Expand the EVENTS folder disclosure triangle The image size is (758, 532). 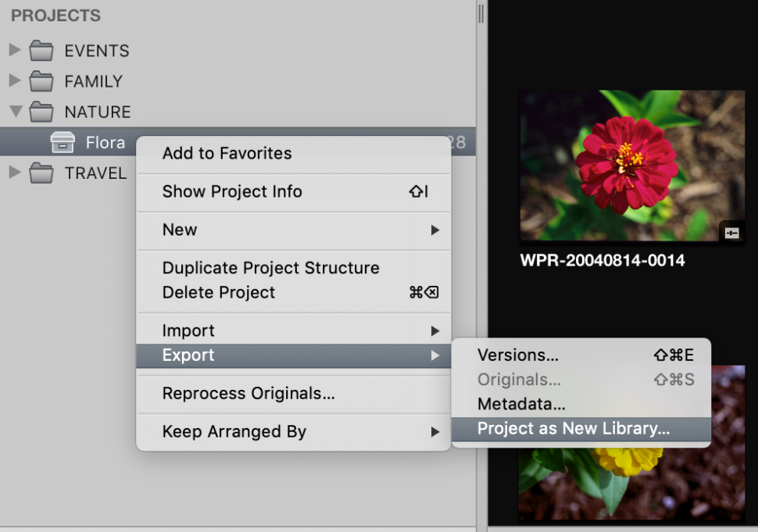14,52
